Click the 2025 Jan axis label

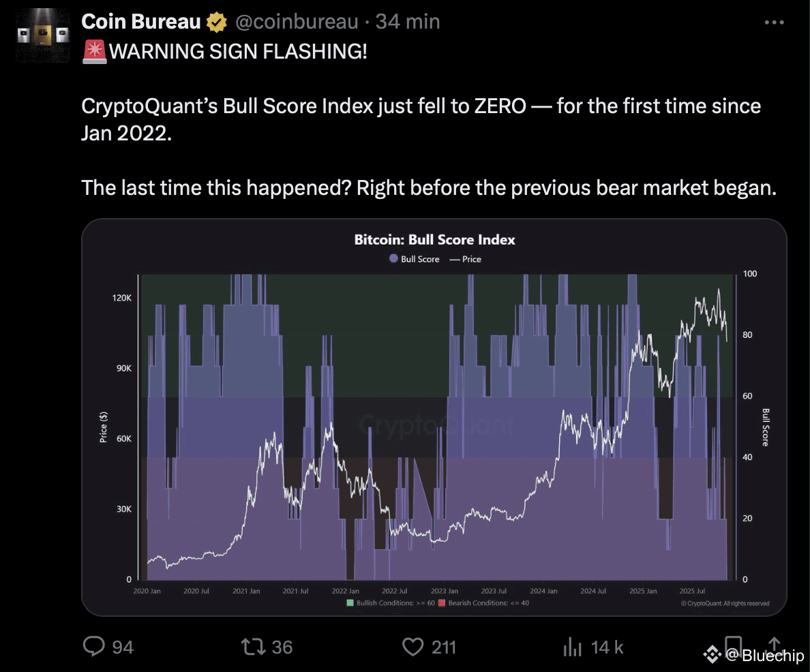click(643, 591)
